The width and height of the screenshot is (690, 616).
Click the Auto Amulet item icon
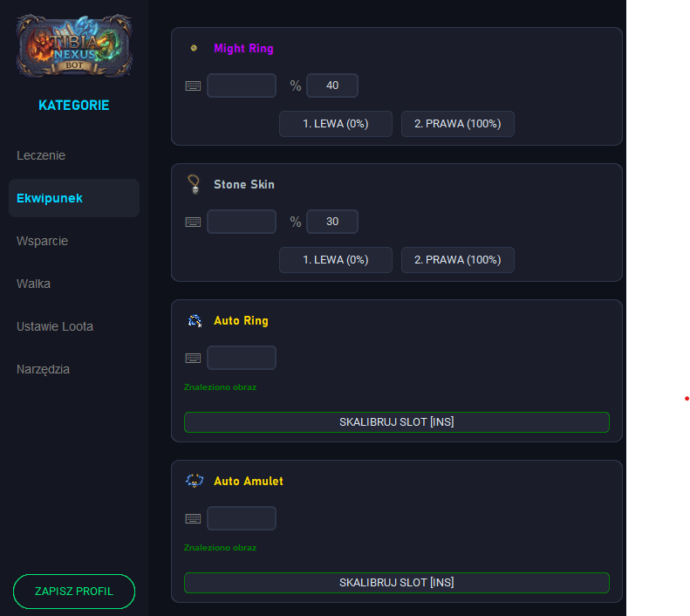pyautogui.click(x=194, y=481)
